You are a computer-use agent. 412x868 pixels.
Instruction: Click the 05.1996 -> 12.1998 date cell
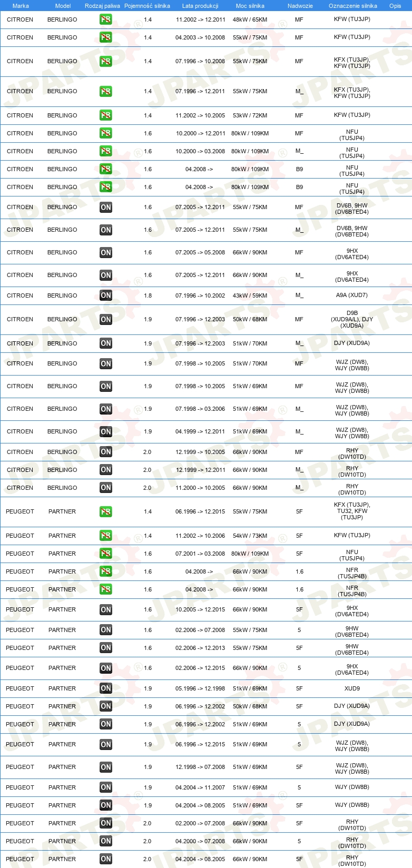click(x=200, y=688)
